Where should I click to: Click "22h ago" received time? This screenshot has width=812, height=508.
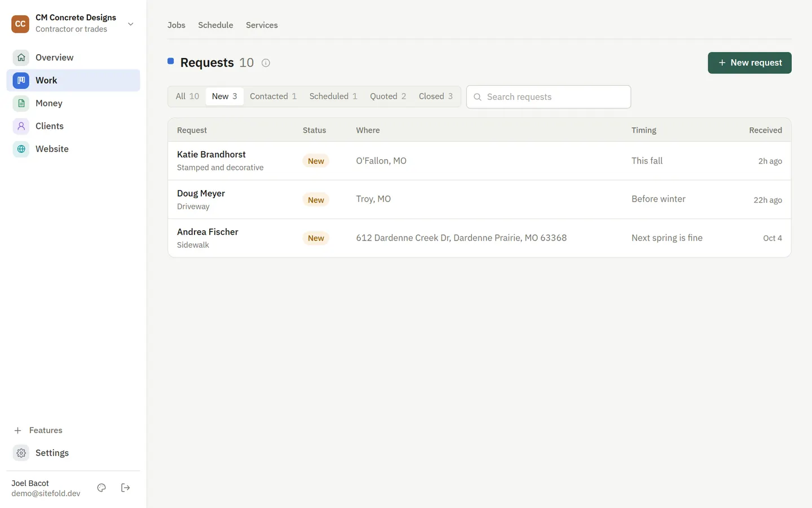pyautogui.click(x=767, y=200)
